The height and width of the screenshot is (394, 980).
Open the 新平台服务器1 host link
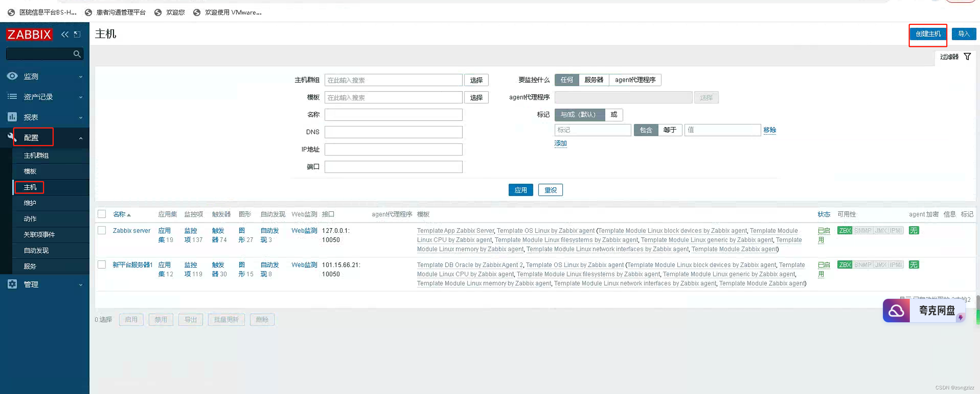pos(132,265)
